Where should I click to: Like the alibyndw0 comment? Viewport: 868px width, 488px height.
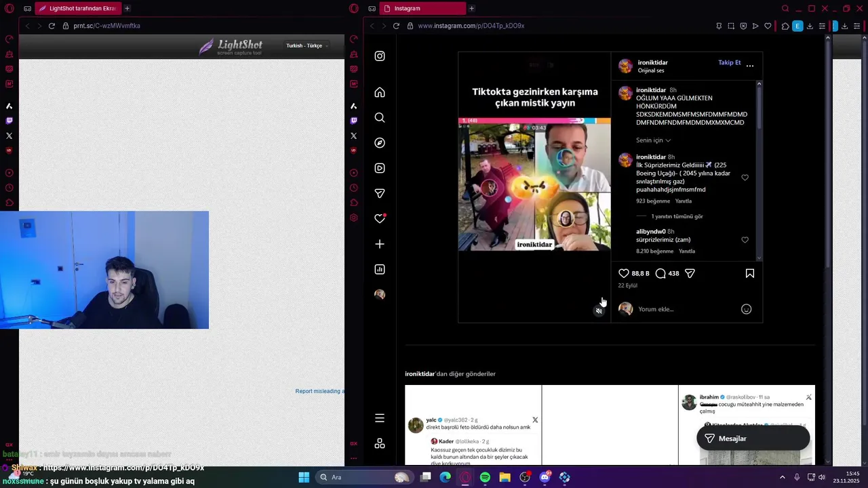click(745, 240)
